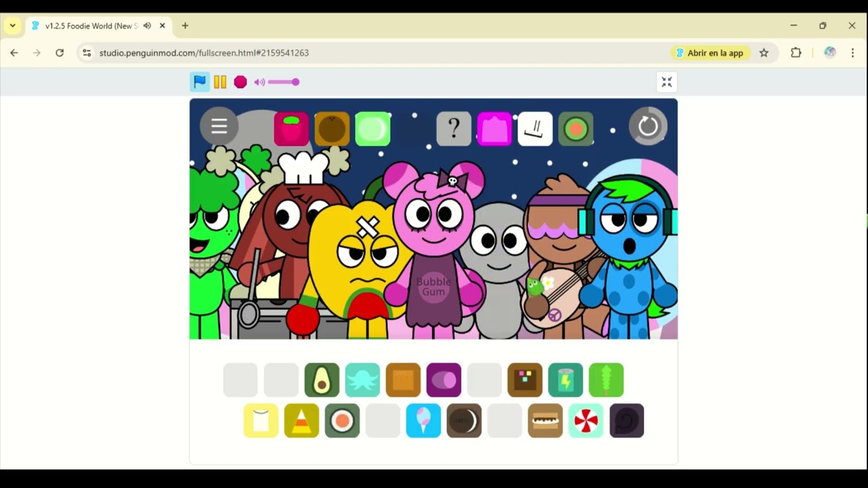This screenshot has width=868, height=488.
Task: Pick the red peppermint candy icon
Action: [586, 421]
